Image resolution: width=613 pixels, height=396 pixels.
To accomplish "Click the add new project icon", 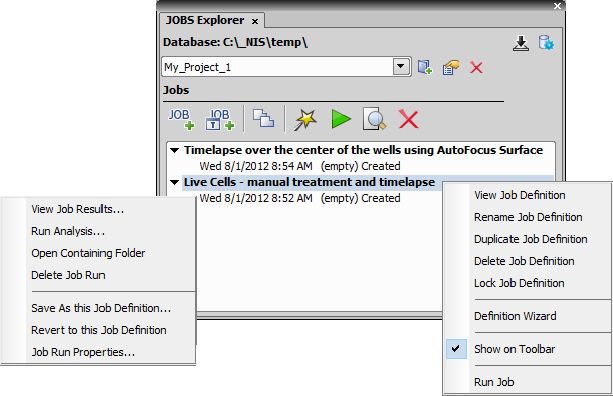I will coord(425,67).
